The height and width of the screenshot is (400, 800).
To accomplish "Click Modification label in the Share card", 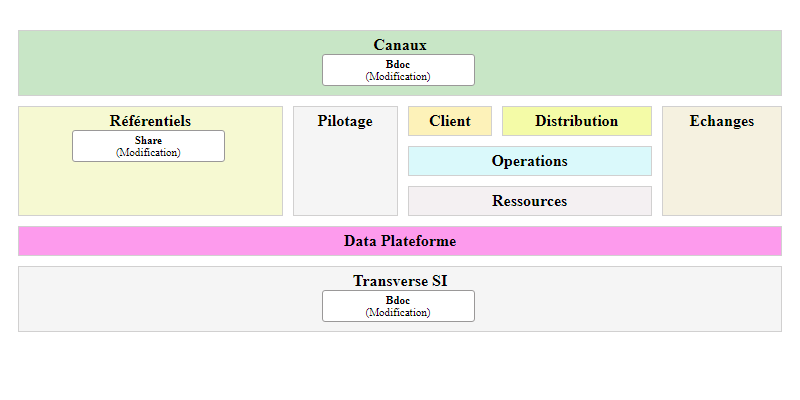I will click(x=148, y=152).
